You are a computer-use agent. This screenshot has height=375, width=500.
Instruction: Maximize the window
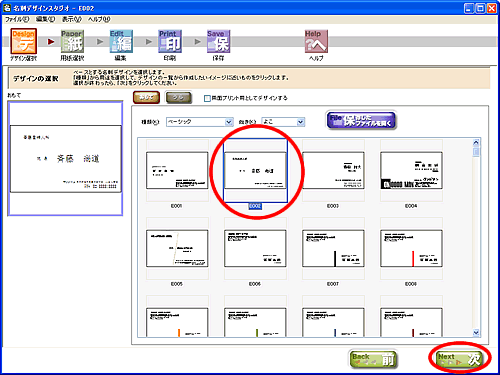480,8
